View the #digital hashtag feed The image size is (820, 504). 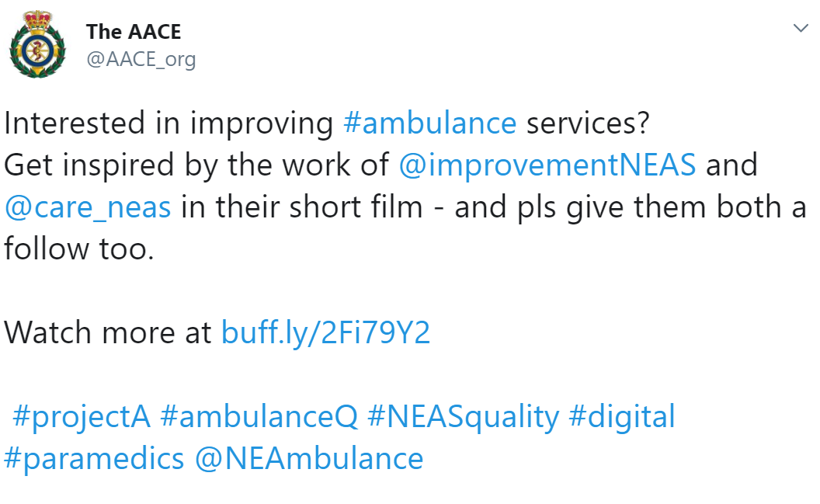622,417
